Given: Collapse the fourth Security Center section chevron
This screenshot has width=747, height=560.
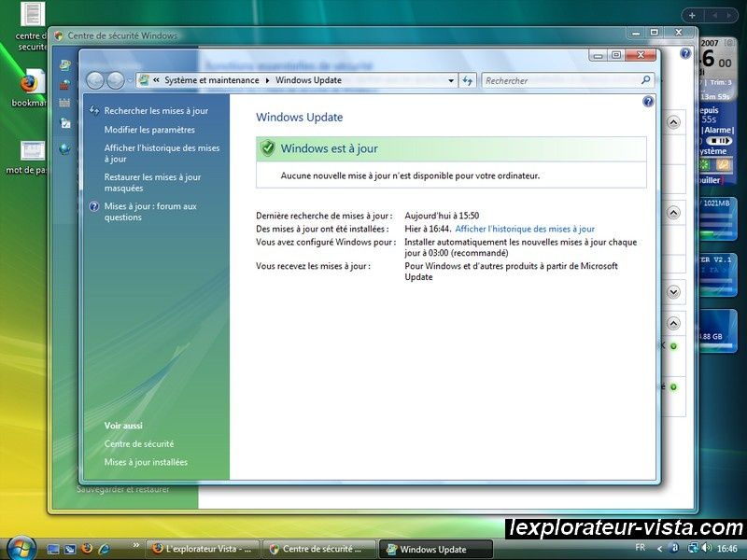Looking at the screenshot, I should point(673,324).
